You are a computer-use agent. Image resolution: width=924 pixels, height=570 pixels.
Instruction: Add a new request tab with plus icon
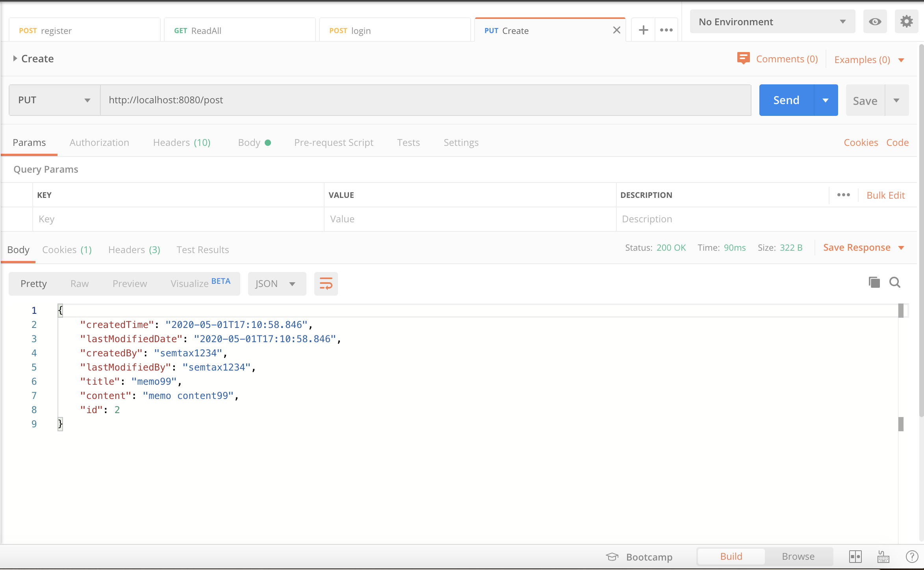[643, 30]
